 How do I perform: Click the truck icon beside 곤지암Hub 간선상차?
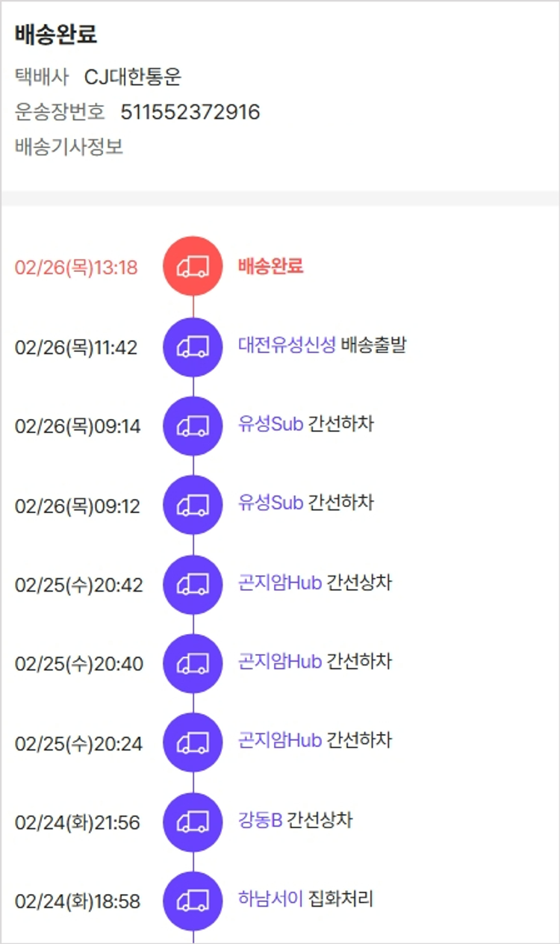[193, 584]
